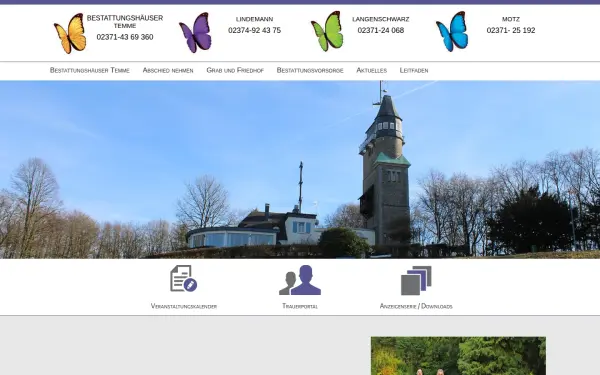600x375 pixels.
Task: Open the Bestattungshäuser Temme menu
Action: 90,70
